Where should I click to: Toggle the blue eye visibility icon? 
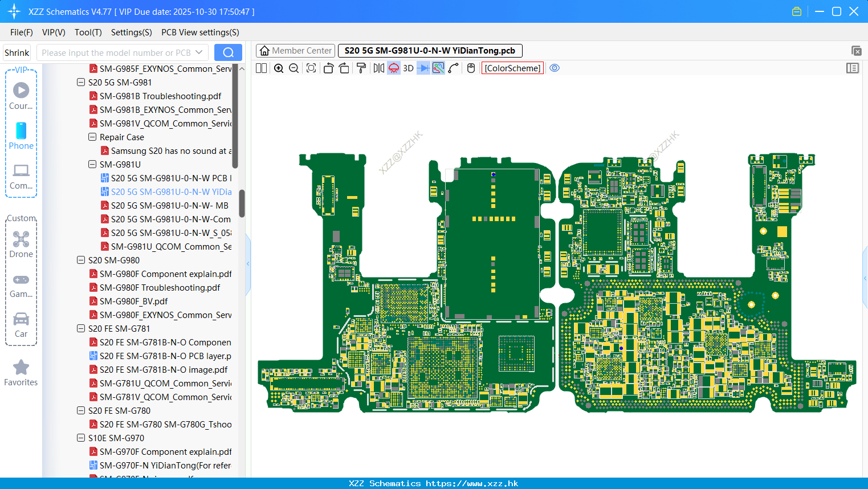555,68
